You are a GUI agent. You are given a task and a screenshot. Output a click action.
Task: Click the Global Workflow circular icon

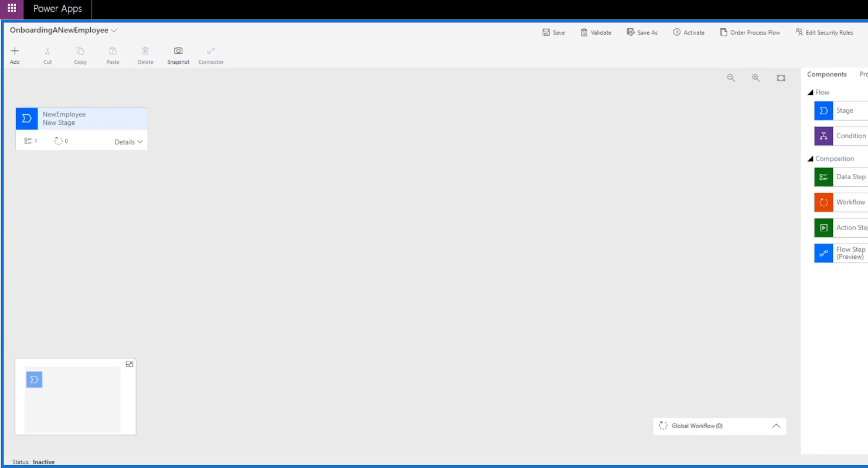[x=663, y=426]
